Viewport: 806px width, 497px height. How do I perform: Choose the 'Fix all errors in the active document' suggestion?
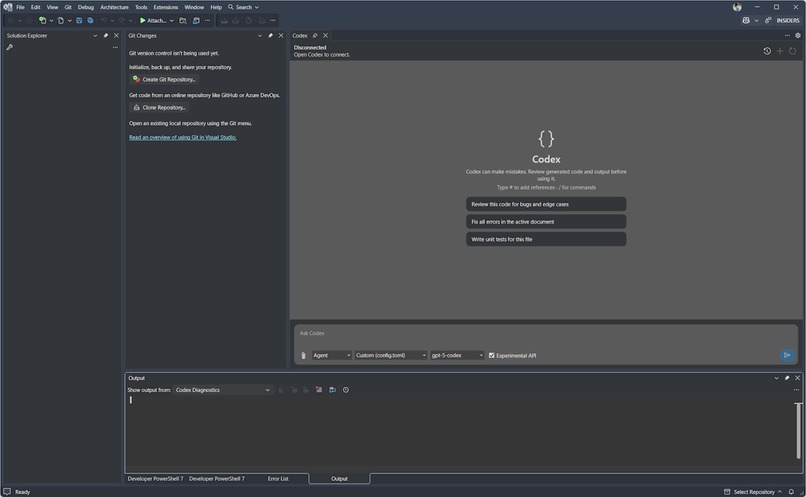click(546, 222)
